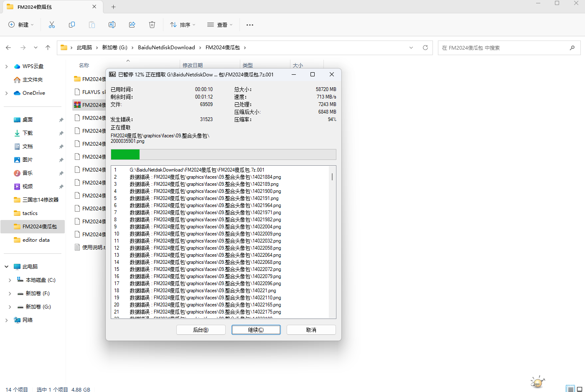Expand OneDrive tree node
The image size is (585, 392).
pyautogui.click(x=6, y=93)
